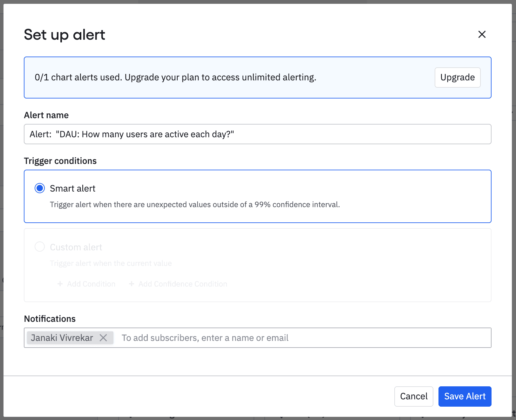516x420 pixels.
Task: Click the Trigger conditions heading
Action: [60, 161]
